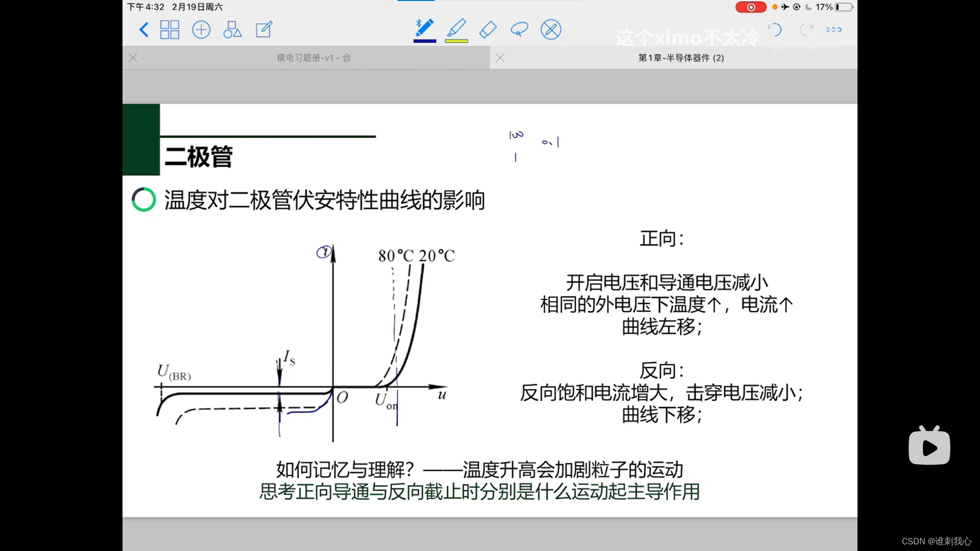Toggle the pen-disabled circle icon

(x=551, y=30)
